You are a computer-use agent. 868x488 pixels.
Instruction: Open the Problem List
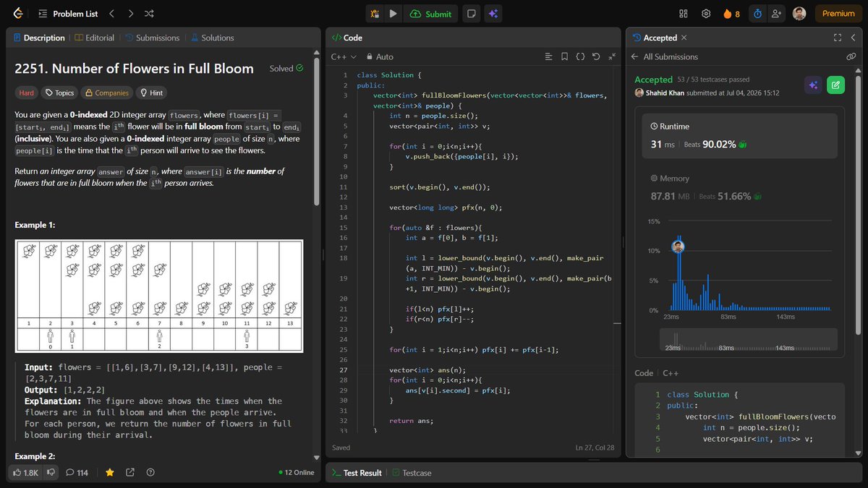(x=69, y=13)
